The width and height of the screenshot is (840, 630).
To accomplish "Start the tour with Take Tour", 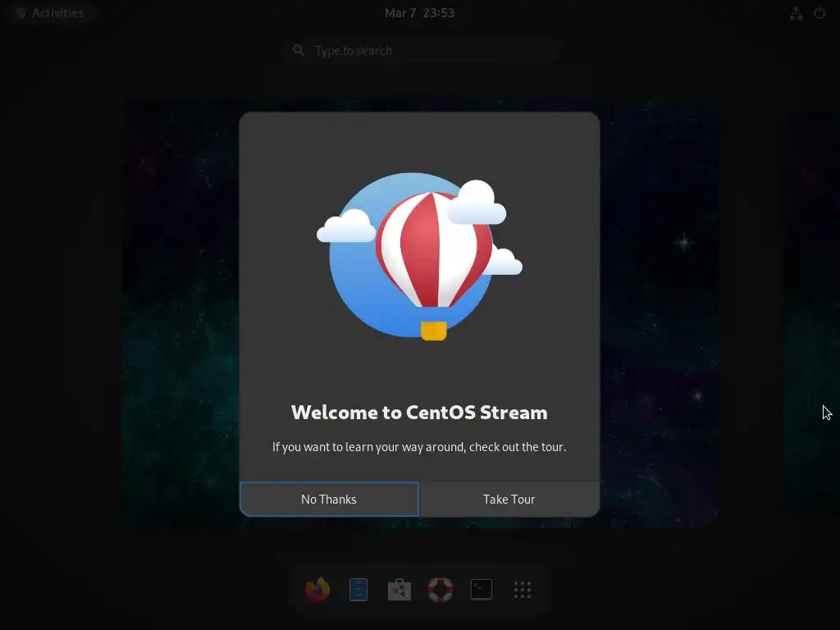I will coord(509,500).
